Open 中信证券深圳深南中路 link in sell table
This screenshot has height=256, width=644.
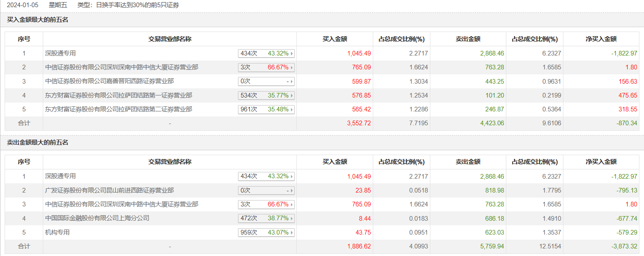(121, 204)
